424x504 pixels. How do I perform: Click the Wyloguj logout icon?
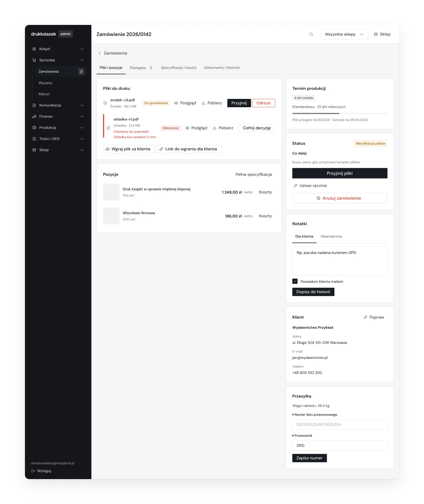click(33, 471)
